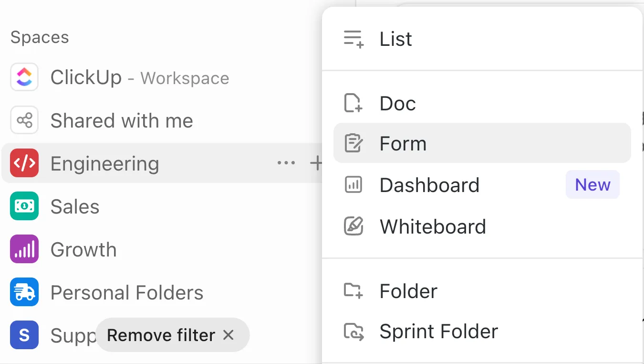Click the purple Growth bar-chart icon
The width and height of the screenshot is (644, 364).
[24, 249]
